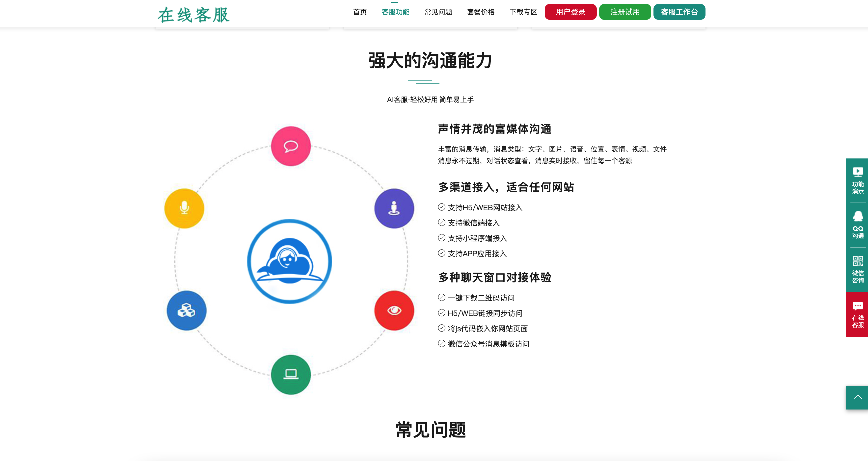Select the 客服功能 nav item

coord(395,12)
